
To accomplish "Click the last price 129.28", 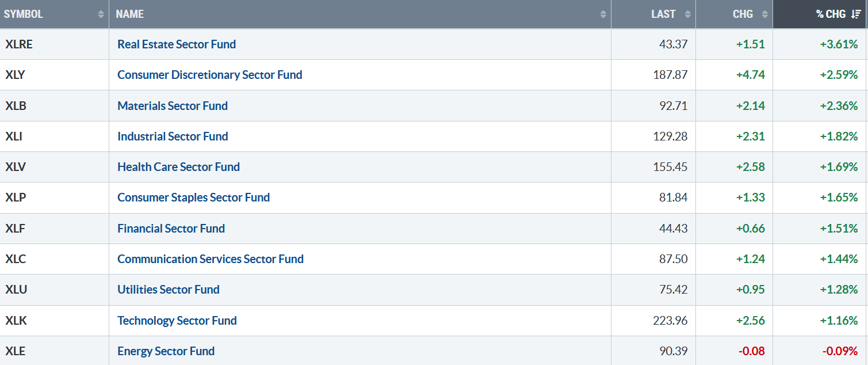I will tap(670, 136).
